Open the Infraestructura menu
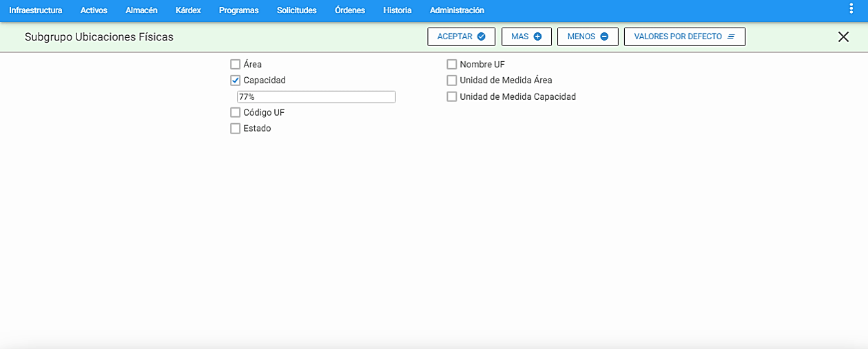The height and width of the screenshot is (349, 868). 35,10
